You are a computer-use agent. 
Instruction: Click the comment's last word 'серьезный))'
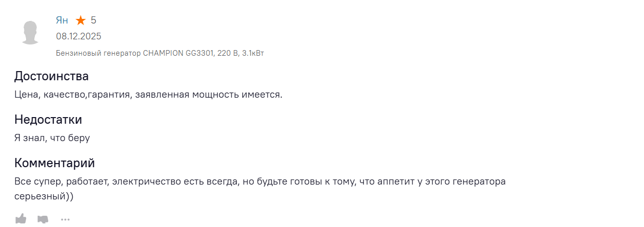point(44,196)
